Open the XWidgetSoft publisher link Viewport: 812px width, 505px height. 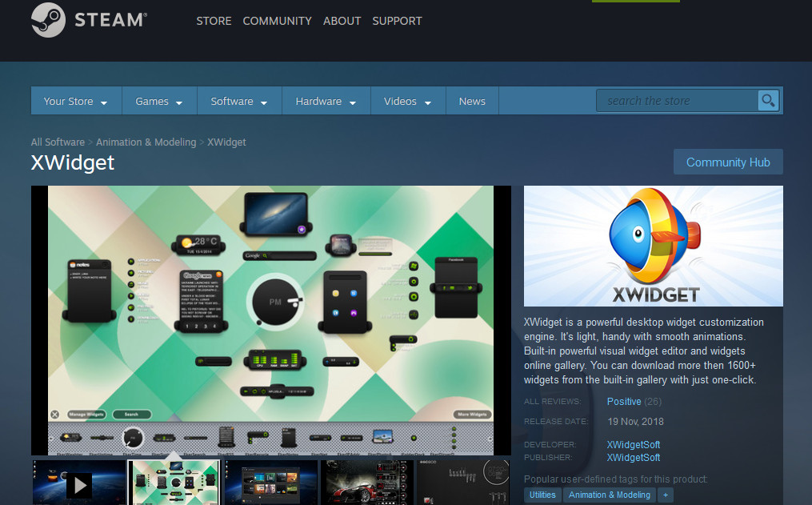point(634,458)
